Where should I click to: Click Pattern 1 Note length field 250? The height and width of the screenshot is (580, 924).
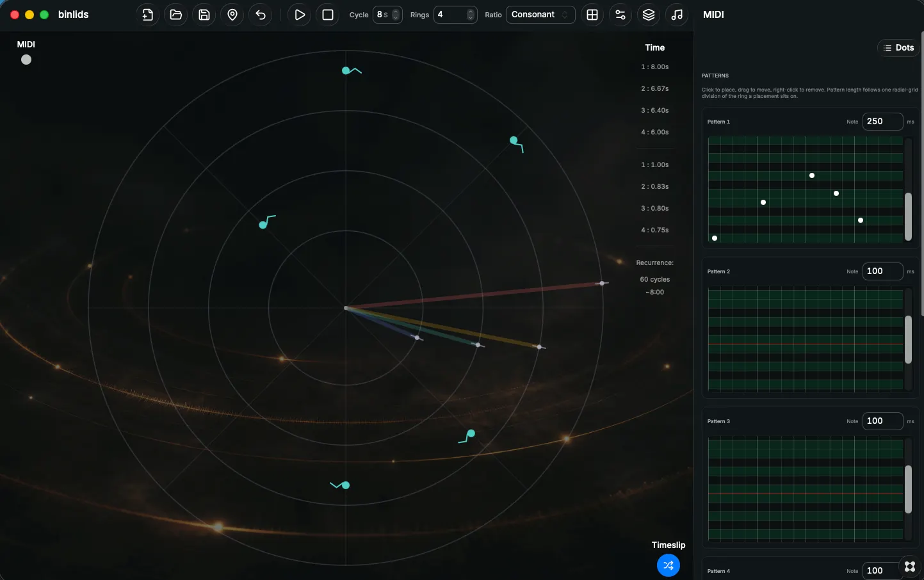coord(883,122)
